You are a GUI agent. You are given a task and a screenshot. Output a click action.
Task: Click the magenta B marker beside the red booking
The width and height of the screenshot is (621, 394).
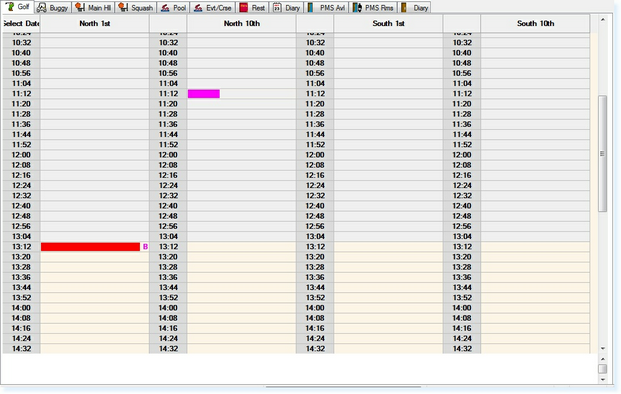click(x=145, y=247)
